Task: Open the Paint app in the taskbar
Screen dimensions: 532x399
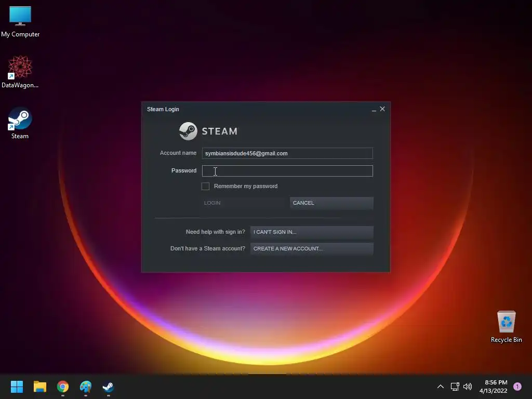Action: 86,387
